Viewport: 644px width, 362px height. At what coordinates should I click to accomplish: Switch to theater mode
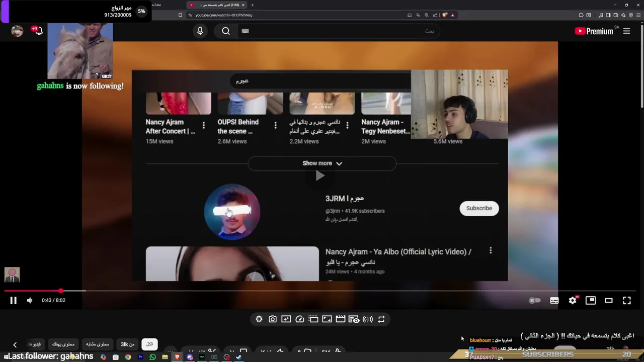[x=609, y=300]
